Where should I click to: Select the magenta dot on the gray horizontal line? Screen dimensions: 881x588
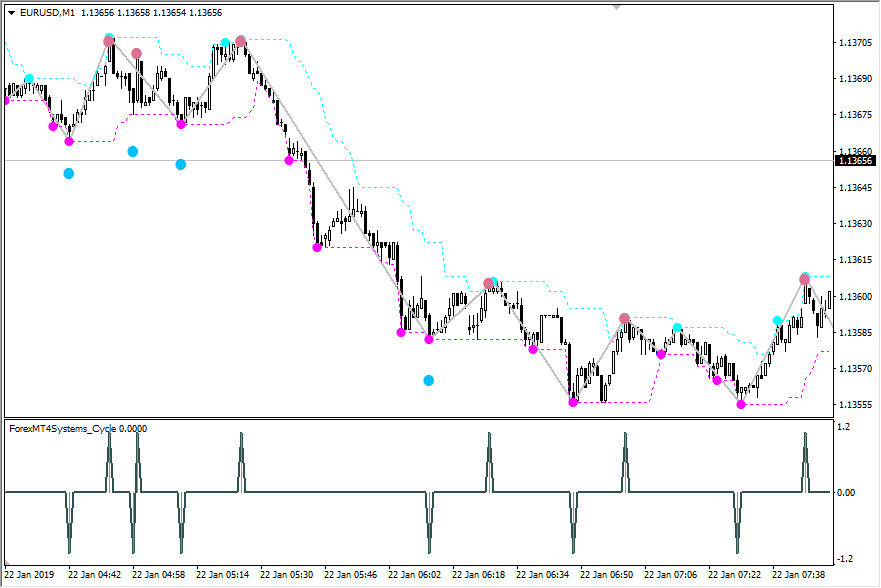[289, 160]
